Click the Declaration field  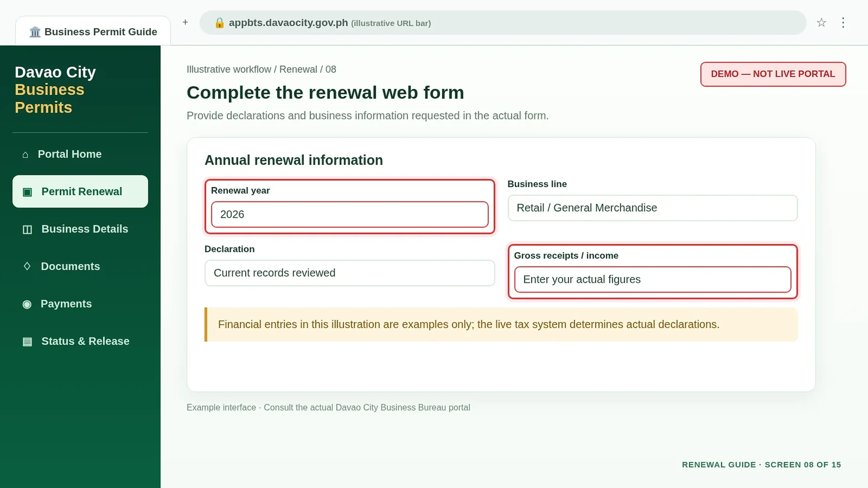point(350,273)
